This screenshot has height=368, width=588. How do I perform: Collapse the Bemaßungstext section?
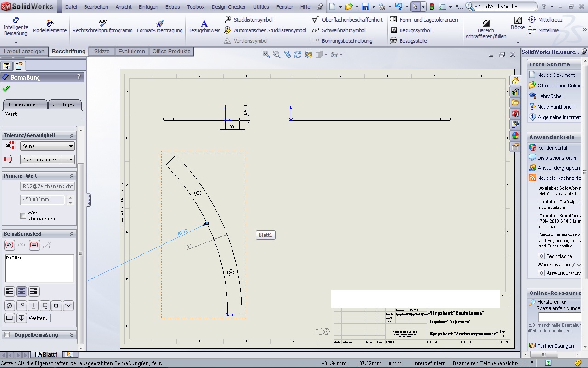coord(72,234)
